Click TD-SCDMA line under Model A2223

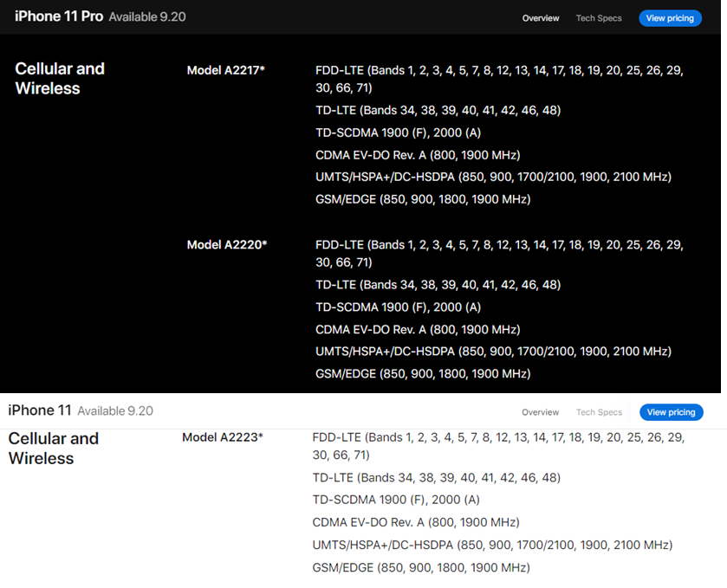coord(396,500)
